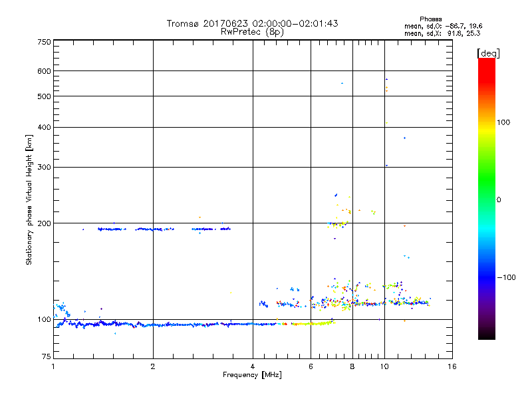
Task: Click the '600' km y-axis tick label
Action: [44, 71]
